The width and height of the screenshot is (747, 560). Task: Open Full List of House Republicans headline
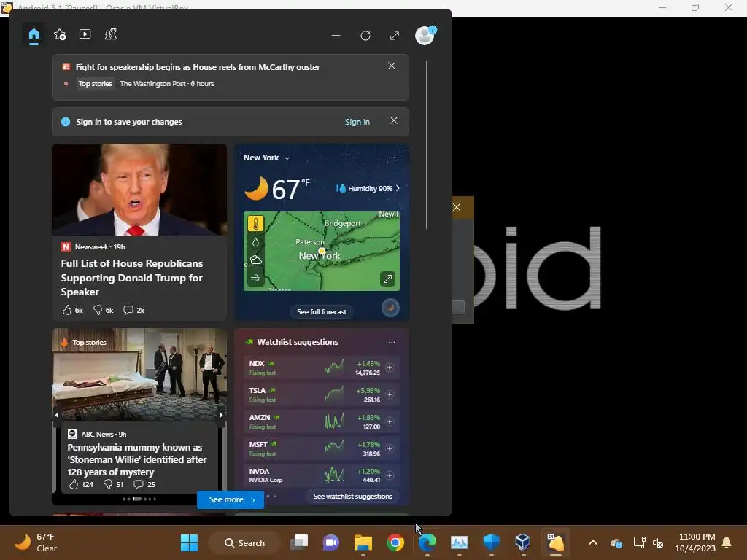[132, 278]
